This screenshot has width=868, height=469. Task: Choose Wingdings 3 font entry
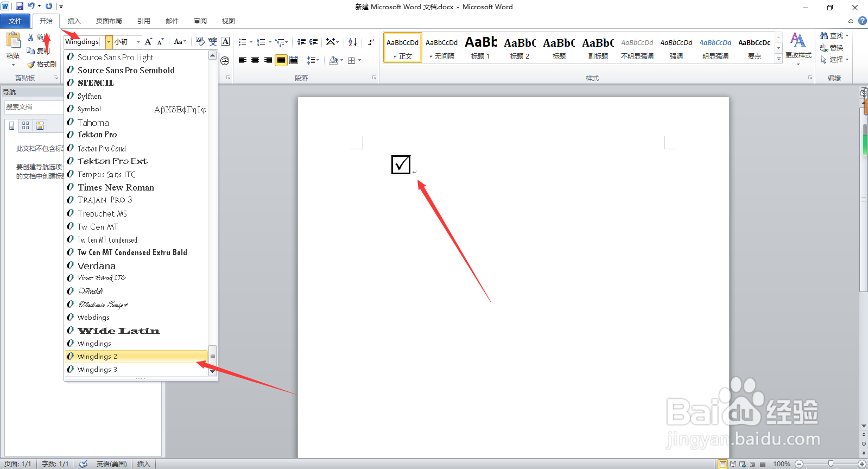point(136,370)
